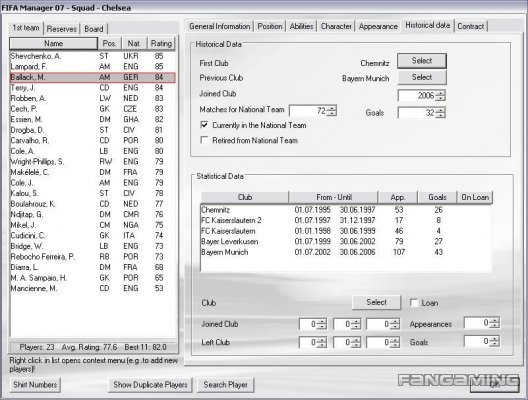Sort squad list by Pos. column
Screen dimensions: 528x400
pyautogui.click(x=109, y=43)
